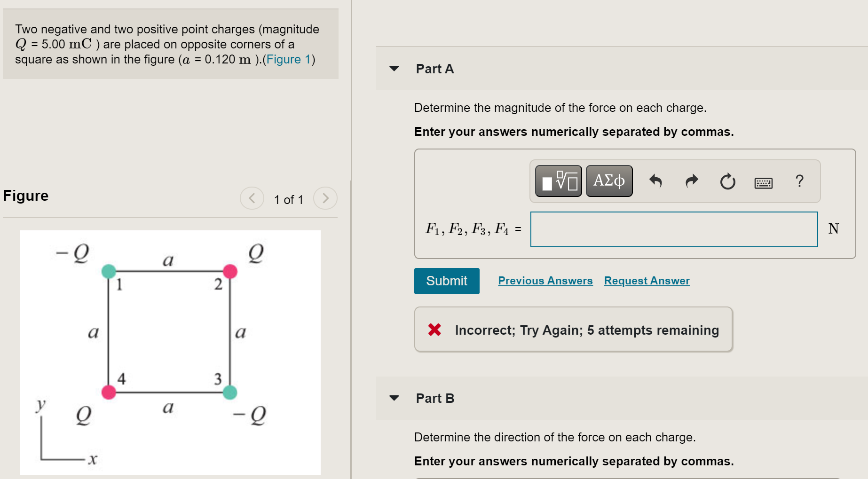This screenshot has width=868, height=479.
Task: Reset the answer field with the reset icon
Action: (726, 181)
